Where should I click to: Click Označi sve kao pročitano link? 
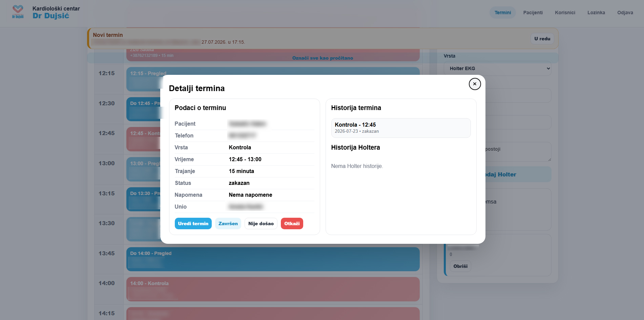coord(323,58)
